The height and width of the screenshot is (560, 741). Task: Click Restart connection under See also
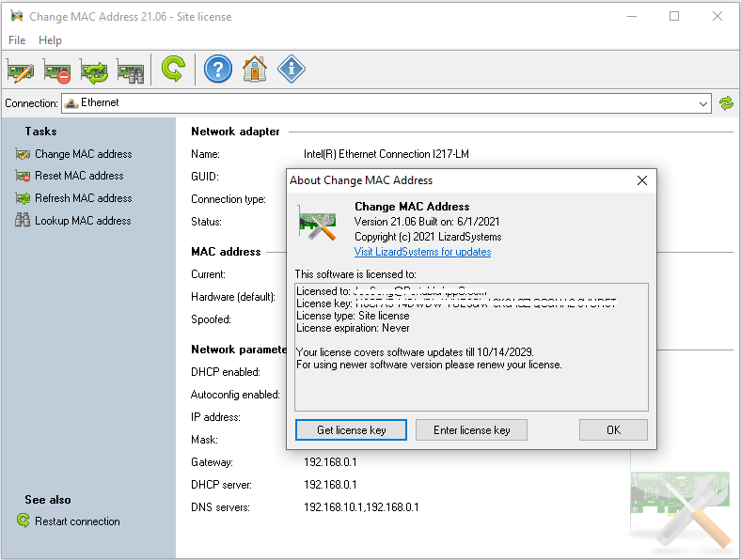[x=77, y=521]
